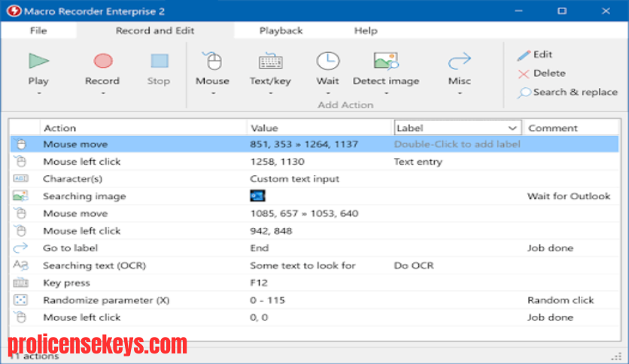Expand the Detect image dropdown arrow
Viewport: 629px width, 364px height.
[386, 93]
